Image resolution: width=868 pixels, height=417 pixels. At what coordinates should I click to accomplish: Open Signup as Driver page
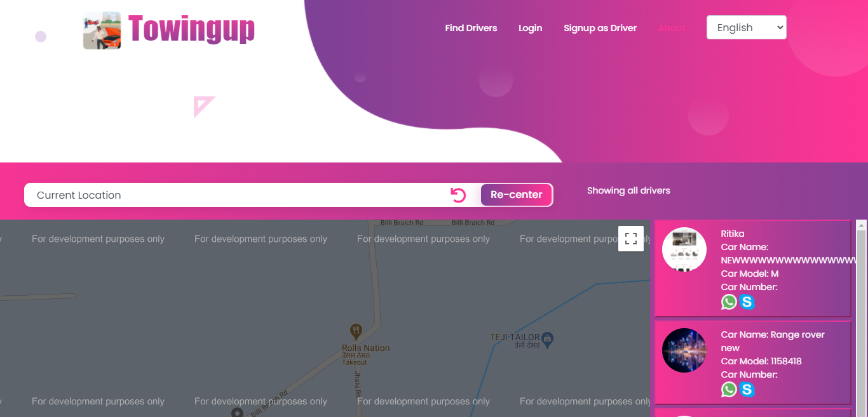600,28
